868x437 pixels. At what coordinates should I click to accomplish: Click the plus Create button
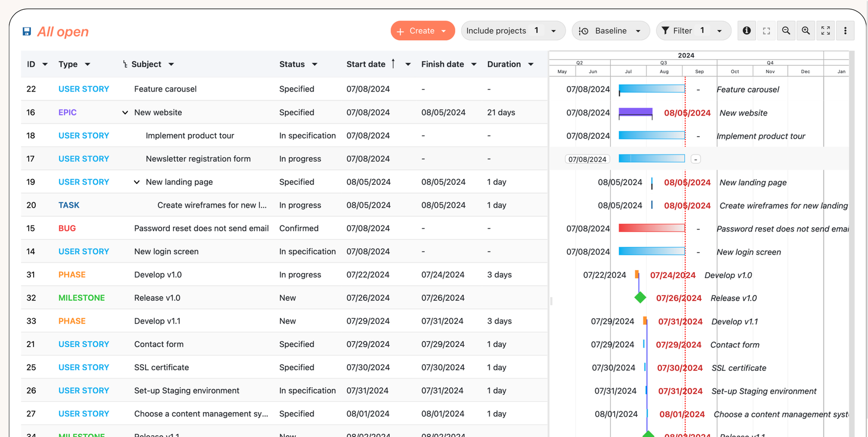423,31
